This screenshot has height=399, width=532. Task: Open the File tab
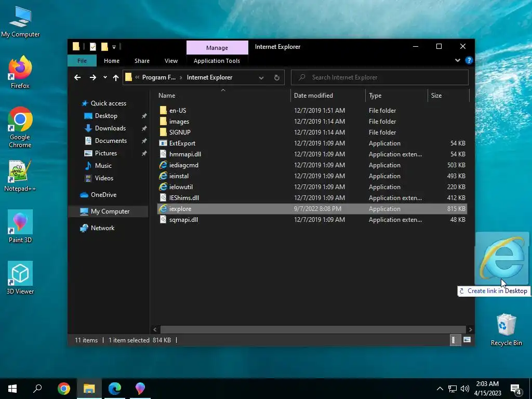pyautogui.click(x=82, y=61)
